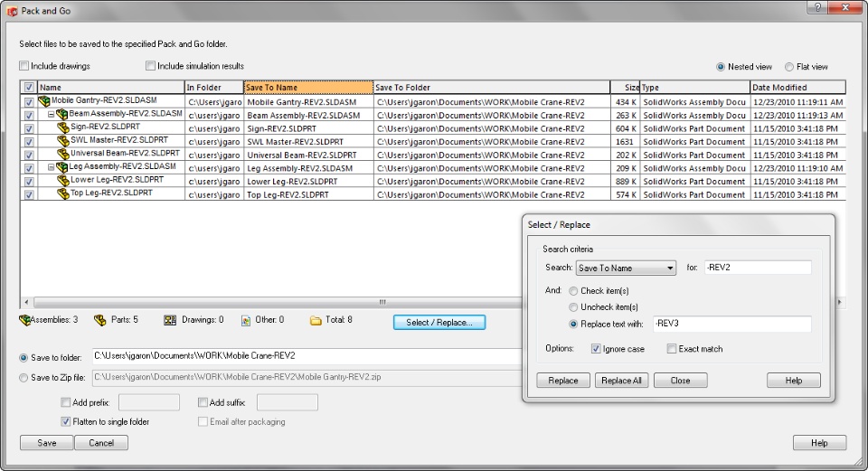Choose Save to Zip file radio button
868x471 pixels.
click(x=24, y=378)
